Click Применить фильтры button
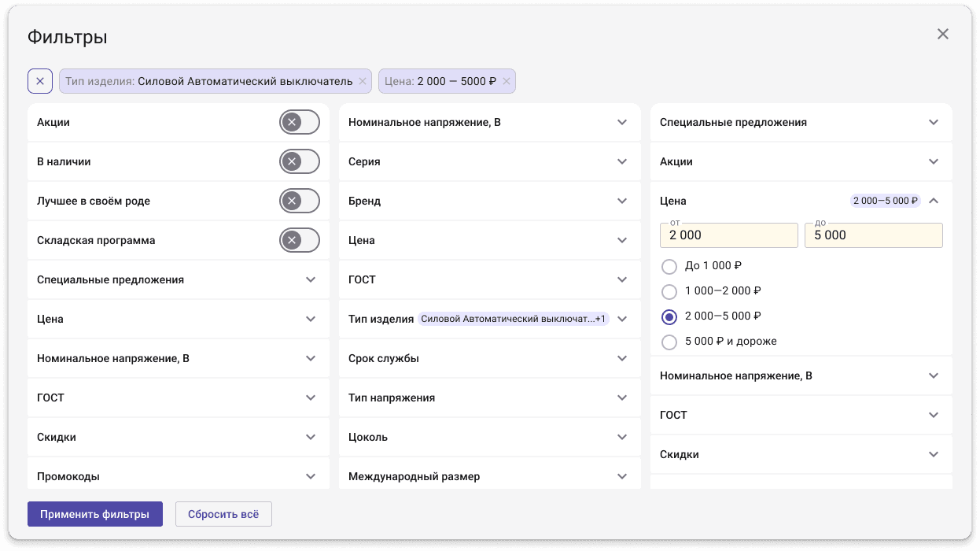Image resolution: width=980 pixels, height=551 pixels. (x=95, y=514)
